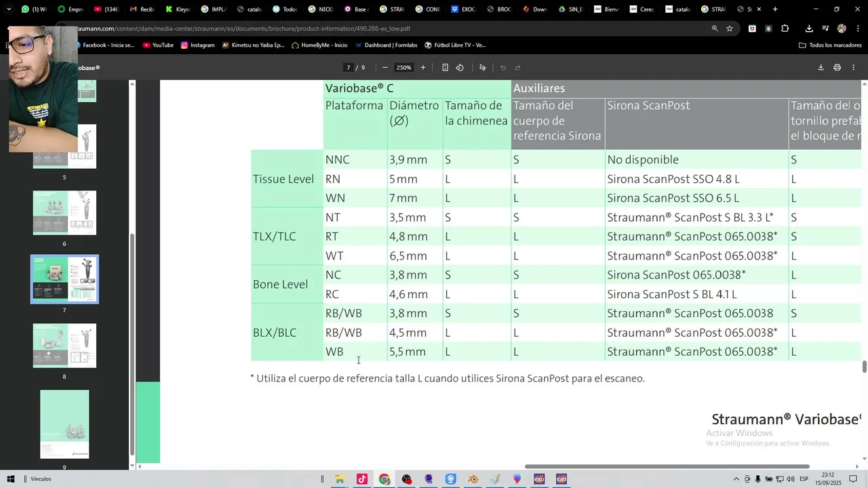Zoom out the PDF with minus button
868x488 pixels.
tap(385, 68)
